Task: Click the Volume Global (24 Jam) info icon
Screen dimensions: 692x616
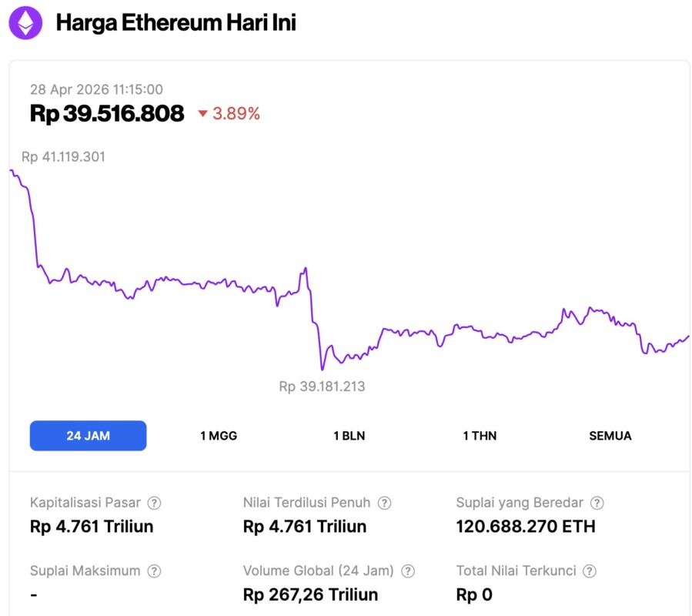Action: coord(408,571)
